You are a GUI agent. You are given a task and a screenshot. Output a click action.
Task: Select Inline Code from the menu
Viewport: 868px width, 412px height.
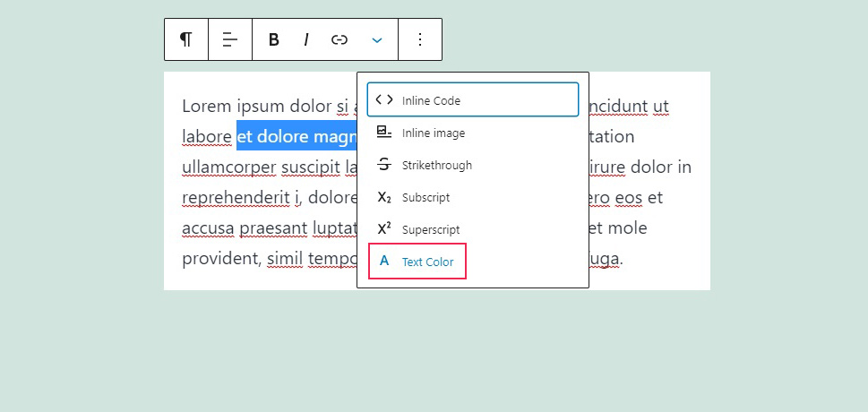[472, 100]
